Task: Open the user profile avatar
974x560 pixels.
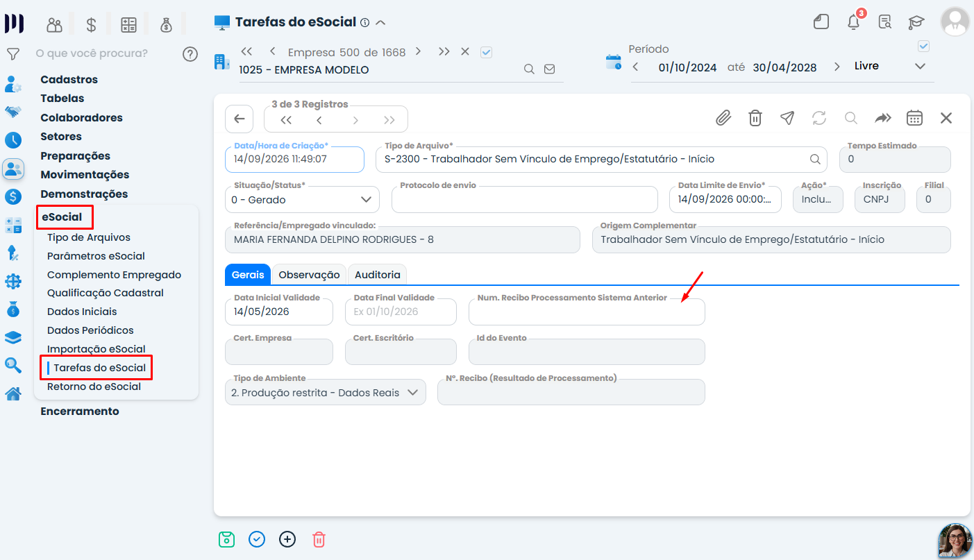Action: pos(955,22)
